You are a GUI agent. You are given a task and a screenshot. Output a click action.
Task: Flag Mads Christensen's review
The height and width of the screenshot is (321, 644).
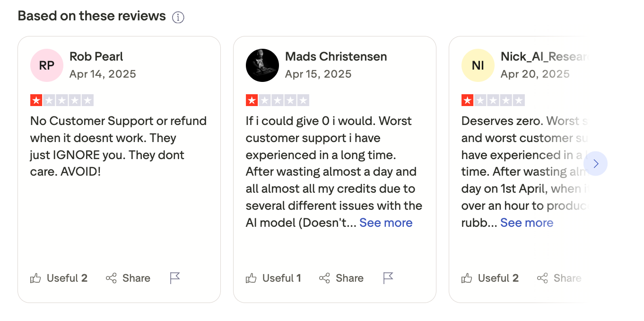[388, 278]
